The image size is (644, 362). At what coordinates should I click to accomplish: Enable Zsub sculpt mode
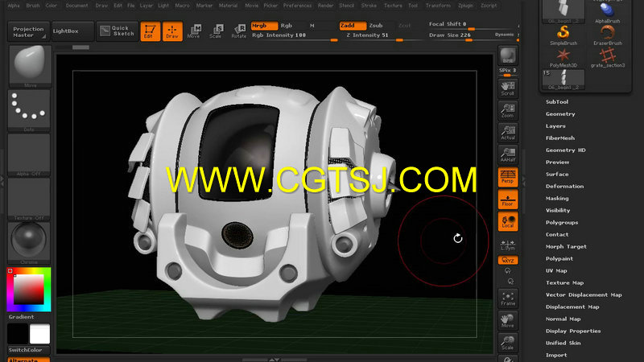[x=376, y=26]
